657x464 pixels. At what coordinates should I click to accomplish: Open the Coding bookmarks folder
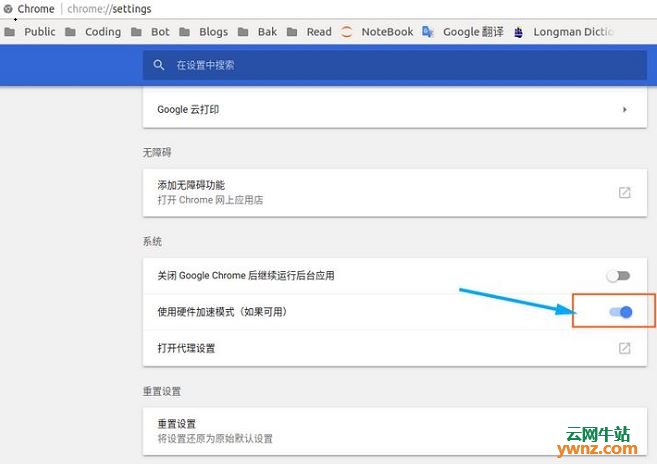(93, 32)
